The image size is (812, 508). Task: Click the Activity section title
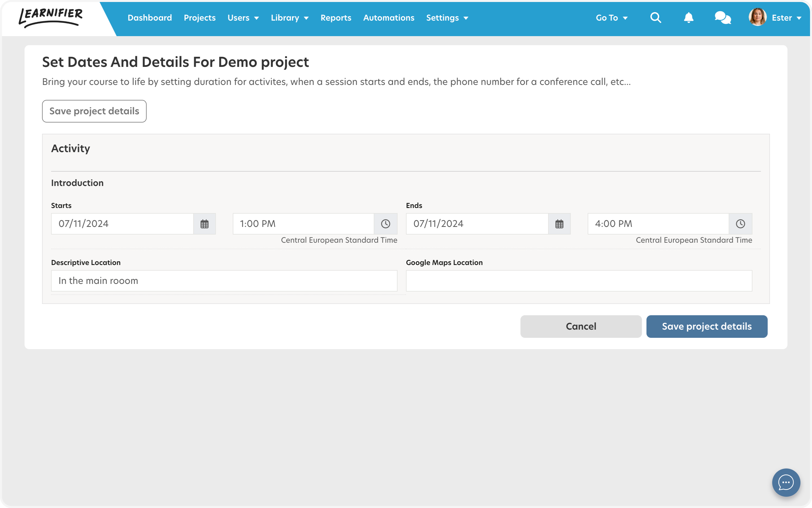click(70, 148)
